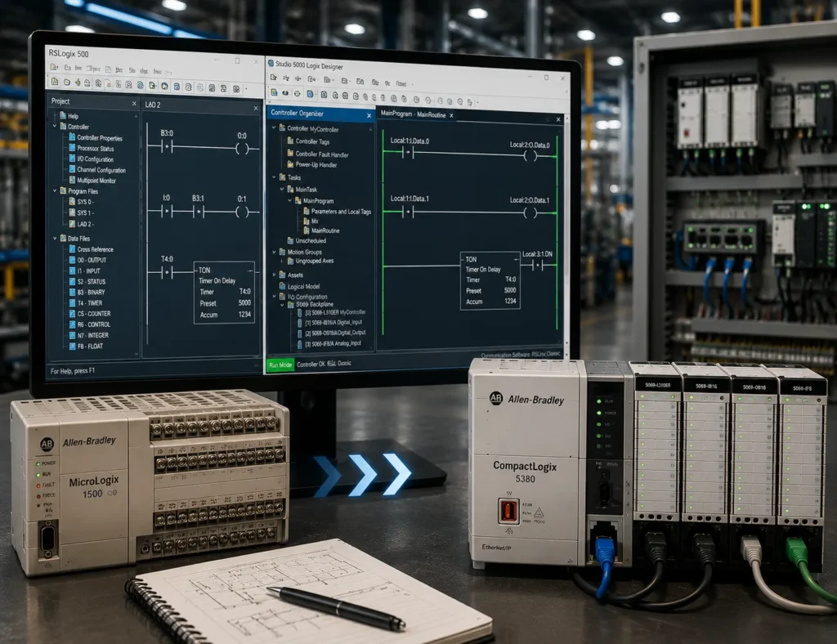Image resolution: width=837 pixels, height=644 pixels.
Task: Click the Project tree scroll-up arrow
Action: tap(137, 116)
